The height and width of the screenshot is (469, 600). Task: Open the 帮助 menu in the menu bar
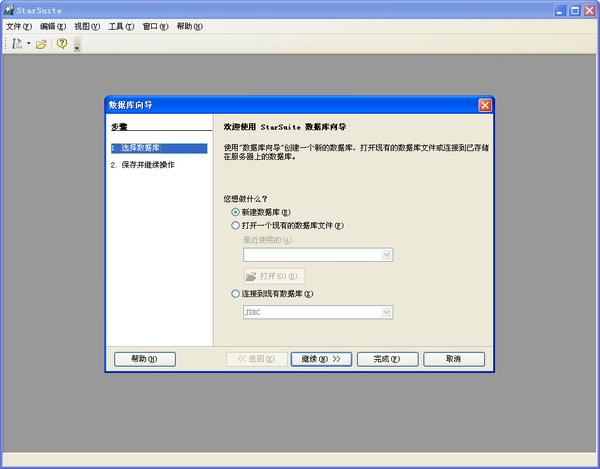coord(189,26)
